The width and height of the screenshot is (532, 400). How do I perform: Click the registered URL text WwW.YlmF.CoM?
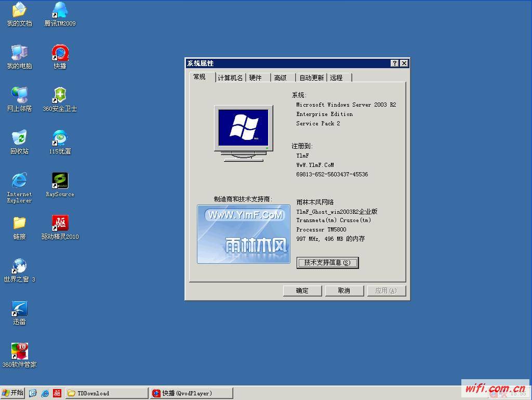pyautogui.click(x=315, y=165)
